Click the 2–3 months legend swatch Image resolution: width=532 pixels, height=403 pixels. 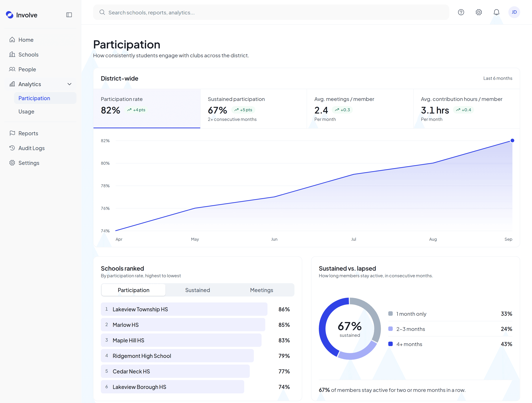[x=390, y=329]
